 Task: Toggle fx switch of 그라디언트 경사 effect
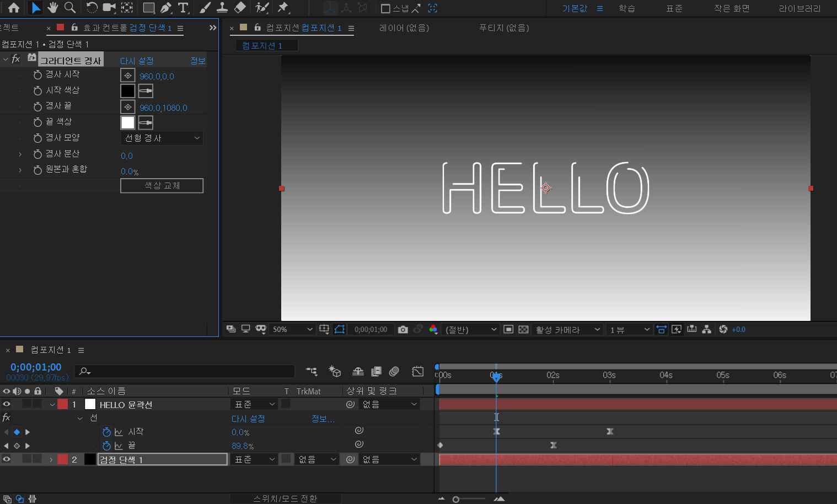(x=16, y=59)
